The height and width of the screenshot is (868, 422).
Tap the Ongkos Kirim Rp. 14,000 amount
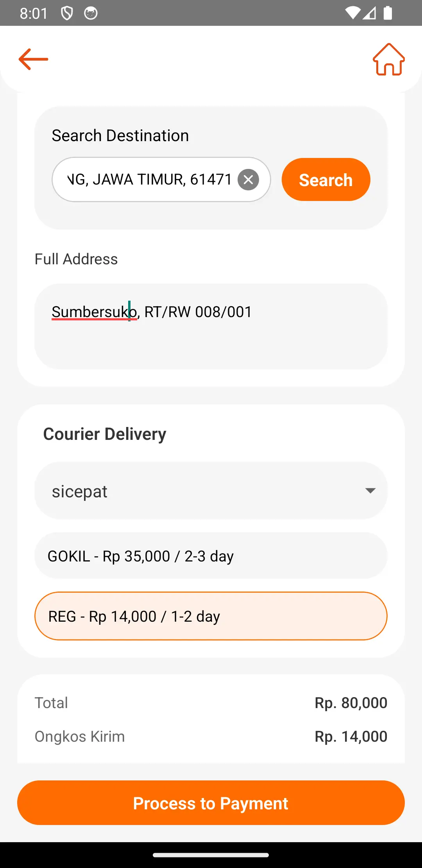pyautogui.click(x=351, y=737)
